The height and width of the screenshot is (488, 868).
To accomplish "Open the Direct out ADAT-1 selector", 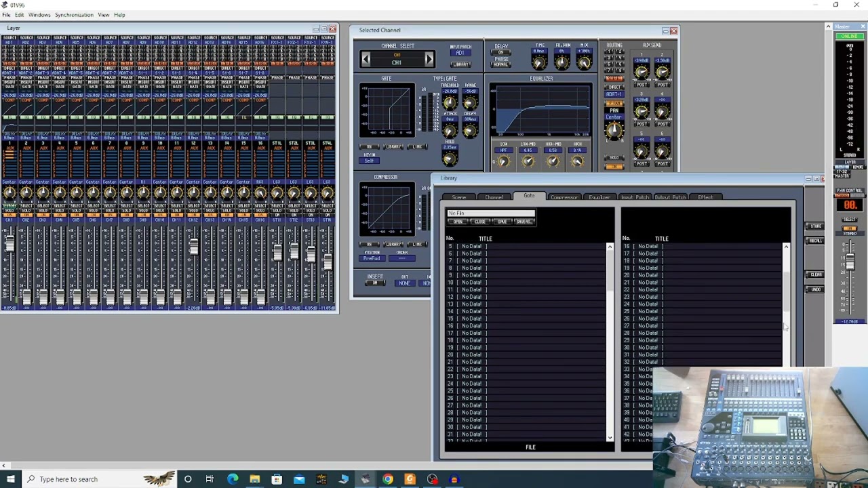I will (614, 94).
